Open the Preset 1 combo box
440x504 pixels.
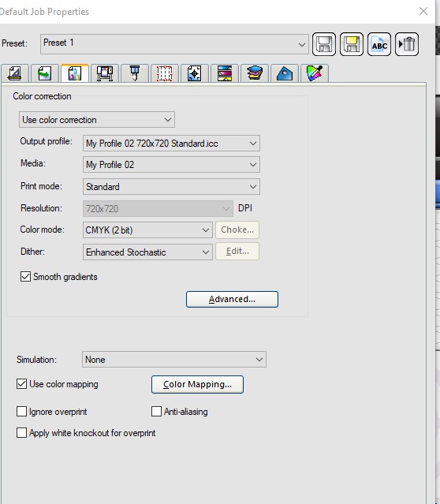coord(174,44)
